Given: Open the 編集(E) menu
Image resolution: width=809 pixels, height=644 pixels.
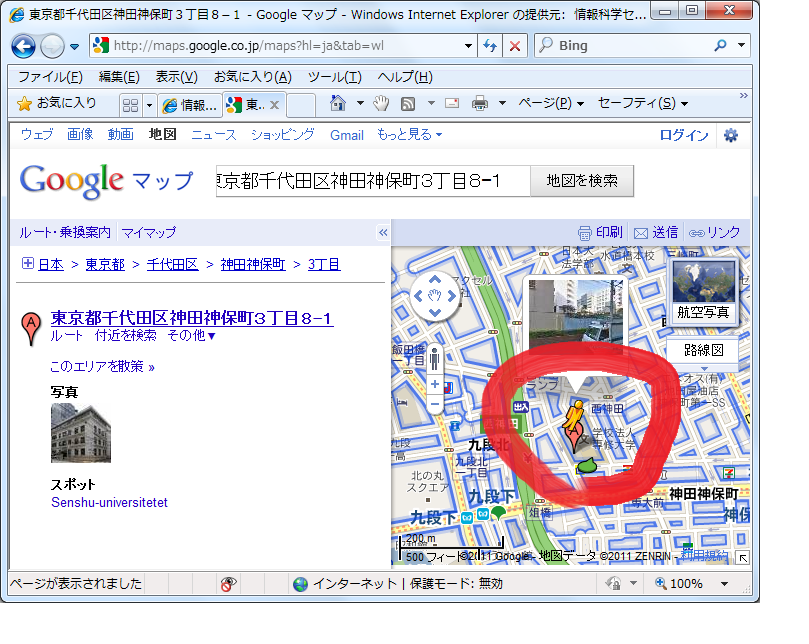Looking at the screenshot, I should 119,77.
